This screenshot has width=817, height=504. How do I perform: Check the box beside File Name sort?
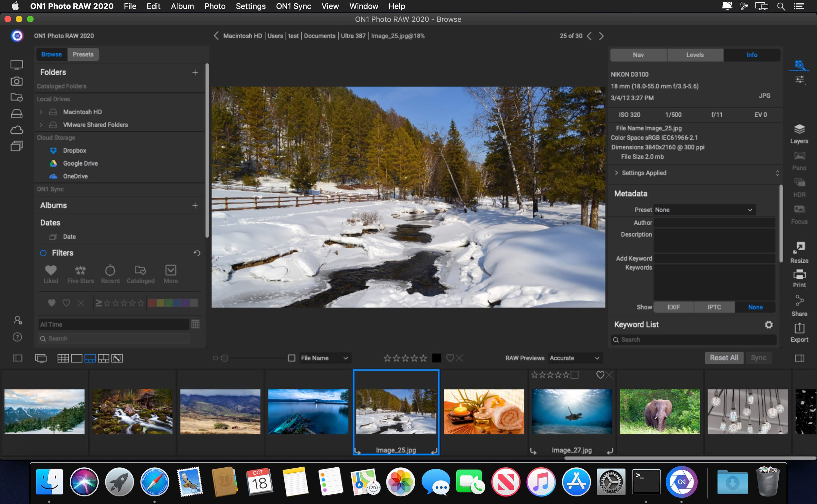point(291,358)
